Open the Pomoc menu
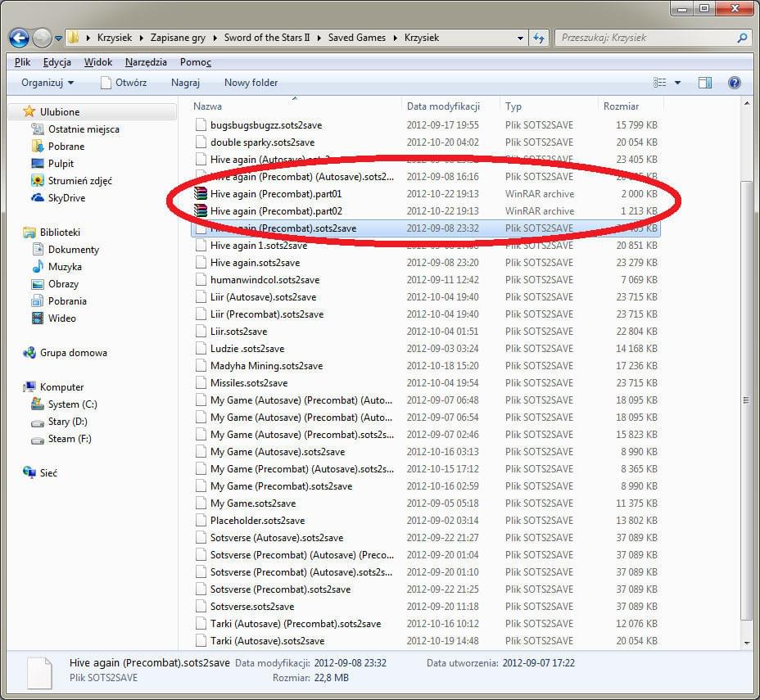 click(x=196, y=62)
